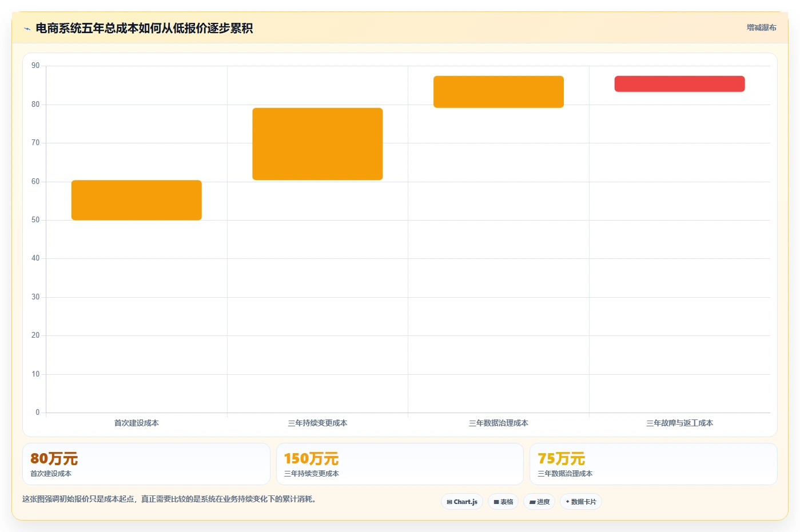Click the chart title 电商系统五年总成本如何从低报价逐步累积
Image resolution: width=800 pixels, height=532 pixels.
144,29
